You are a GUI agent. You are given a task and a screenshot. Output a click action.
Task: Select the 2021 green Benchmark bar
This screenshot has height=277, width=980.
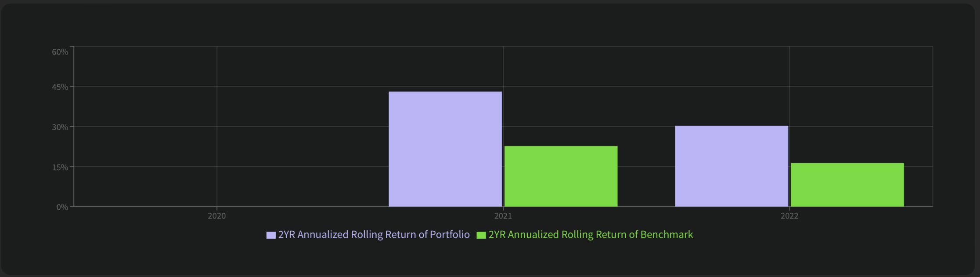(561, 176)
